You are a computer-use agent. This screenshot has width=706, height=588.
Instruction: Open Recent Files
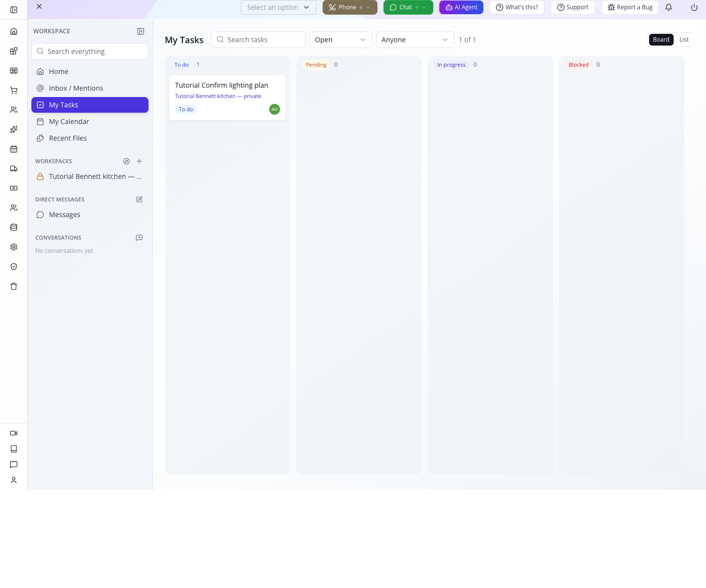[90, 138]
